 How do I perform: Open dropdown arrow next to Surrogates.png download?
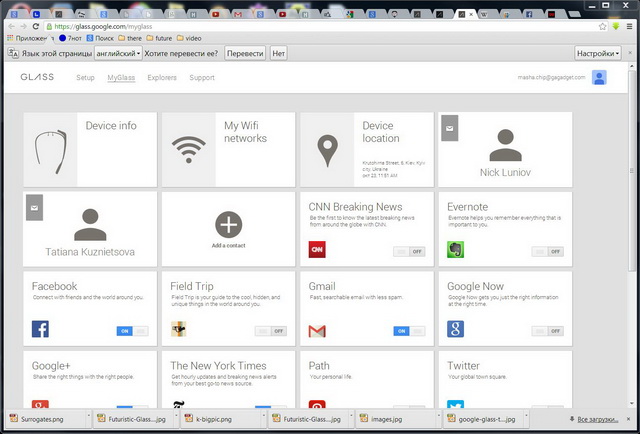[x=89, y=416]
